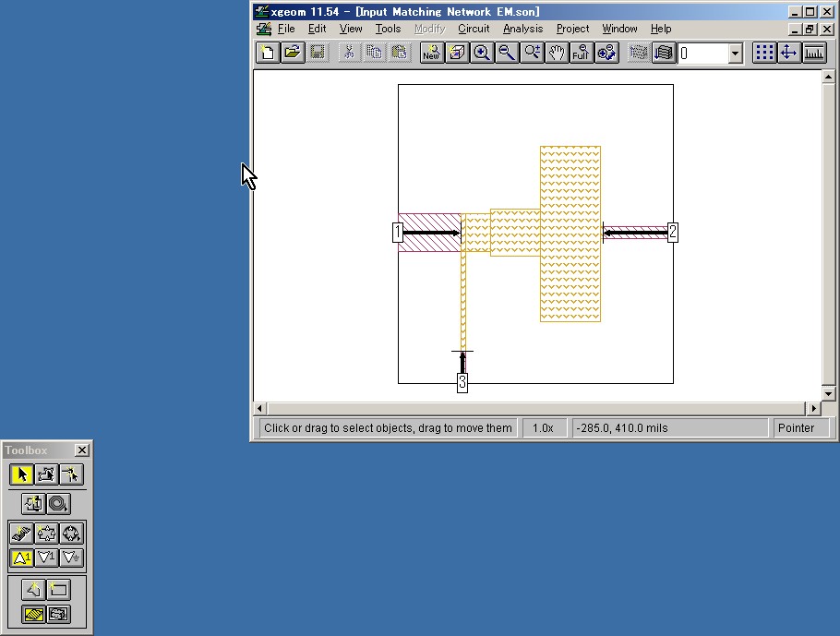Select the downward triangle 1 tool
This screenshot has width=840, height=636.
pos(46,558)
